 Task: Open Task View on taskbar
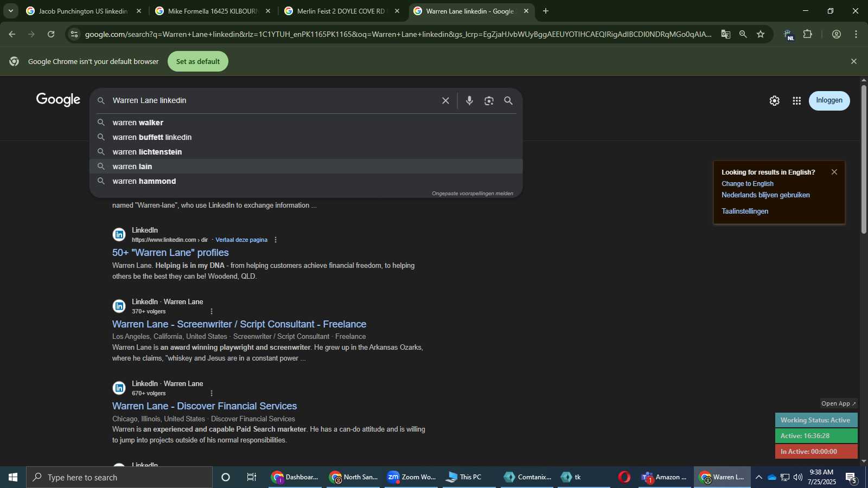click(252, 477)
